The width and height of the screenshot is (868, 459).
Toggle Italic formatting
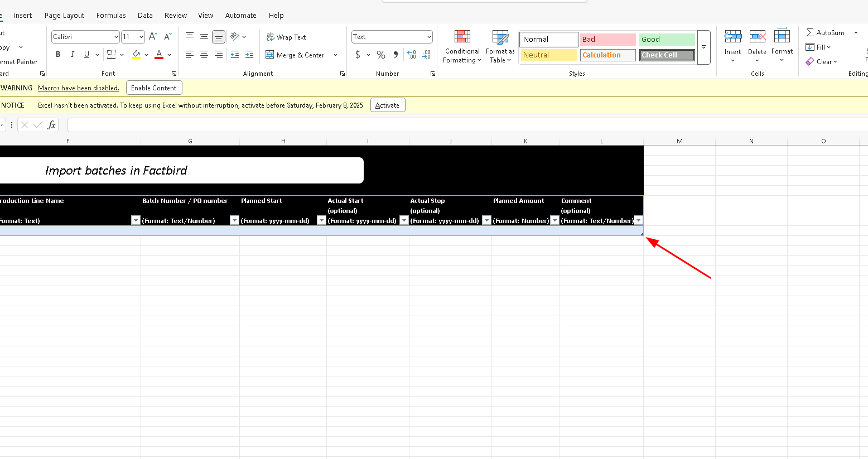[x=73, y=55]
